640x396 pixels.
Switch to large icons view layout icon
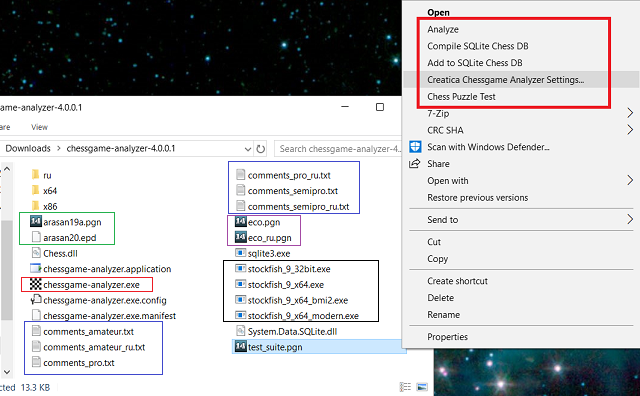(422, 387)
